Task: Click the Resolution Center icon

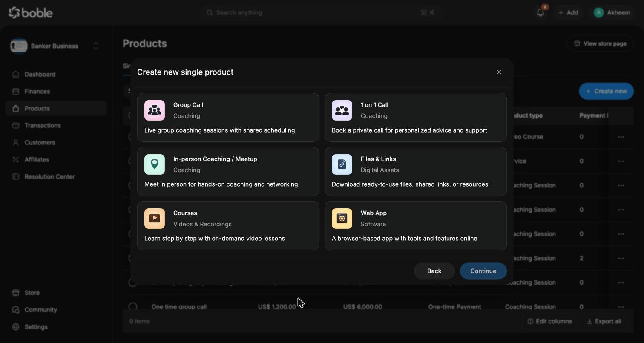Action: coord(16,176)
